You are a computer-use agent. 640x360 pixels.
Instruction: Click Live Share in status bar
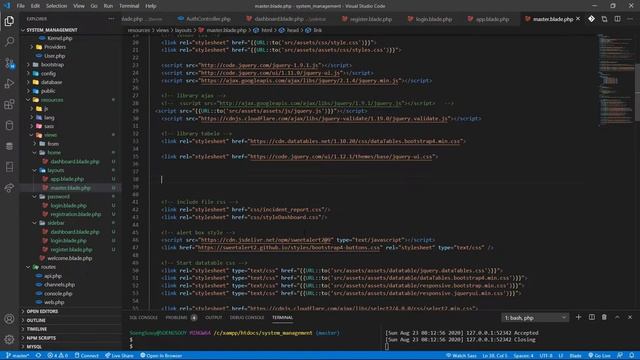[x=119, y=356]
